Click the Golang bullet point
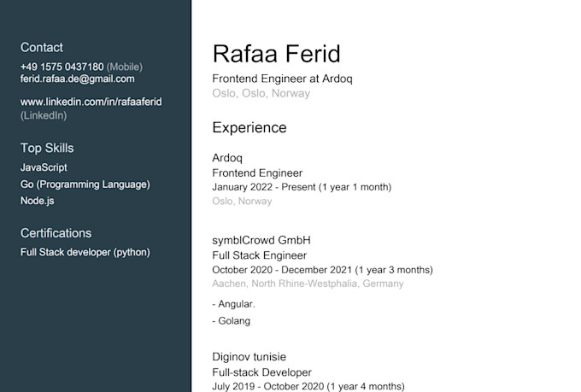Viewport: 581px width, 392px height. point(232,321)
